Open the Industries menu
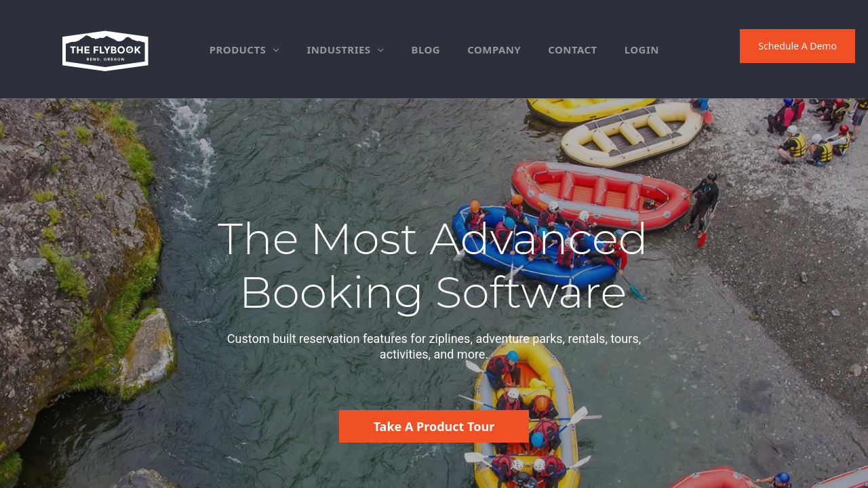 pyautogui.click(x=345, y=50)
